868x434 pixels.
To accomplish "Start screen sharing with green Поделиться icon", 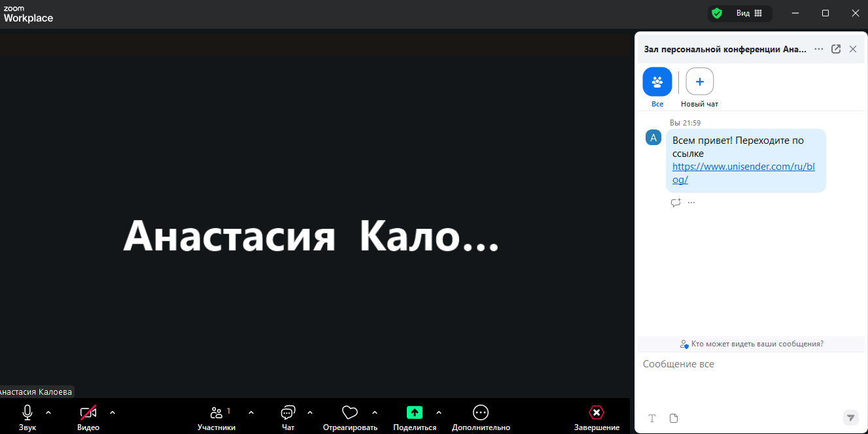I will (415, 417).
